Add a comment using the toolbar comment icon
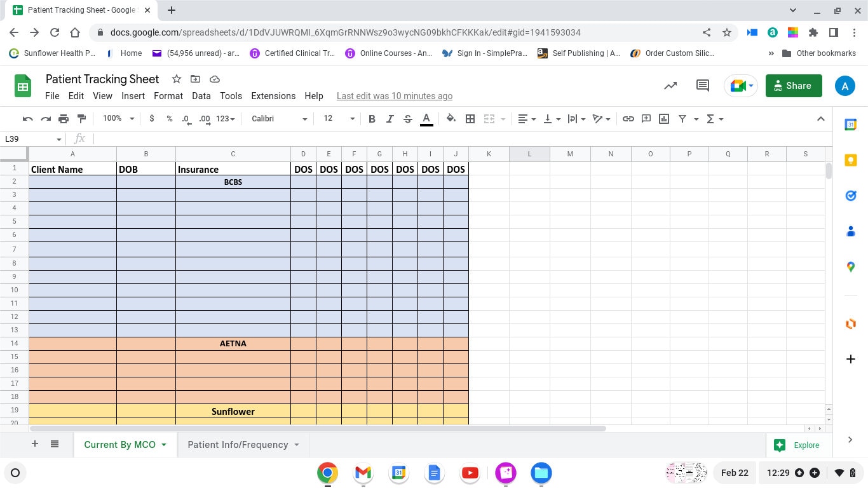The height and width of the screenshot is (488, 868). pyautogui.click(x=646, y=119)
